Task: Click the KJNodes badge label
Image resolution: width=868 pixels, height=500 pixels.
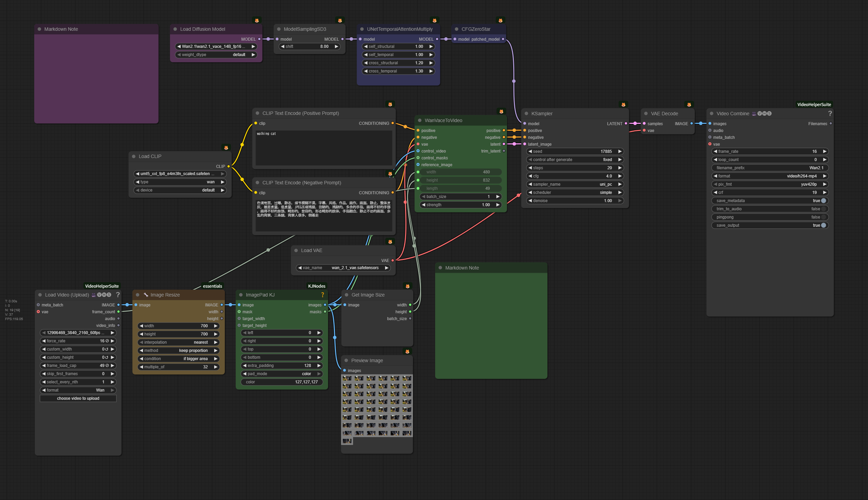Action: pyautogui.click(x=316, y=286)
